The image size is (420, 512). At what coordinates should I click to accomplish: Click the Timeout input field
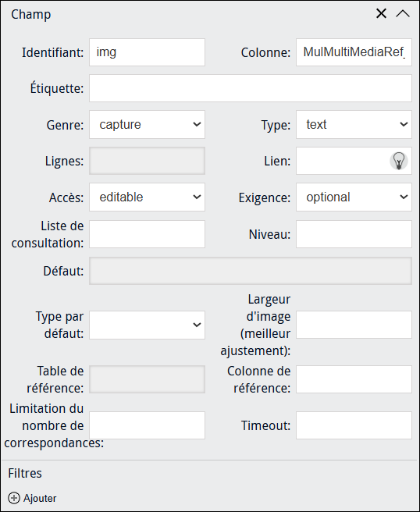coord(354,425)
